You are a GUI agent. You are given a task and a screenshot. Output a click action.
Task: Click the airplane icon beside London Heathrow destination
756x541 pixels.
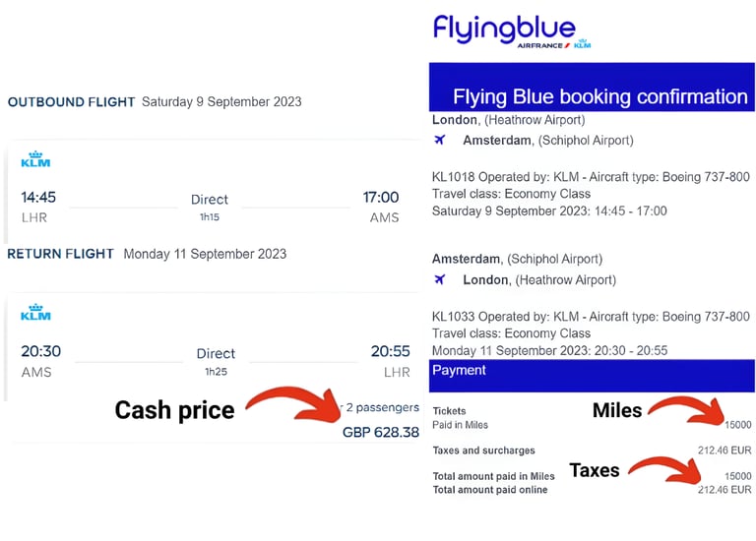click(440, 279)
